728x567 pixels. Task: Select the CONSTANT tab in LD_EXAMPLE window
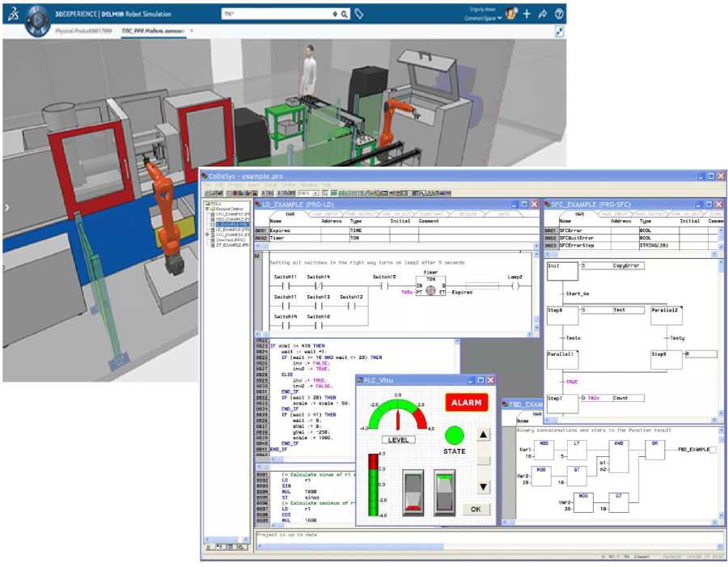[x=432, y=214]
